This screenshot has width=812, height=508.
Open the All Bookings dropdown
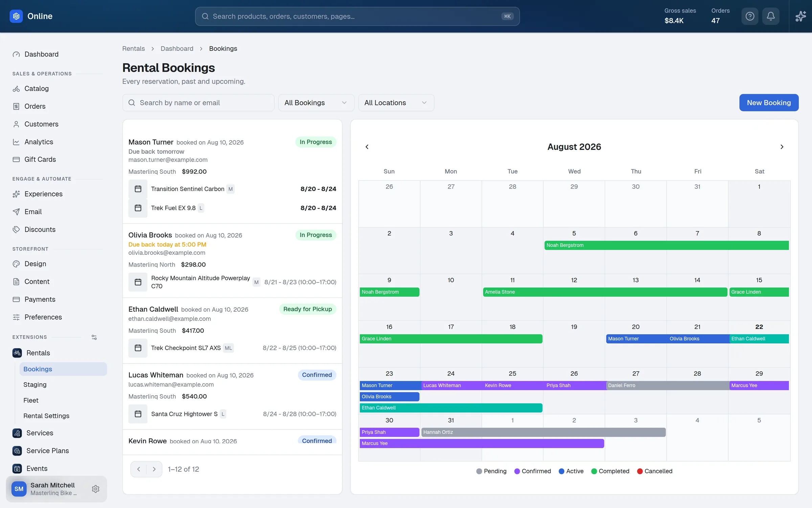pos(316,103)
